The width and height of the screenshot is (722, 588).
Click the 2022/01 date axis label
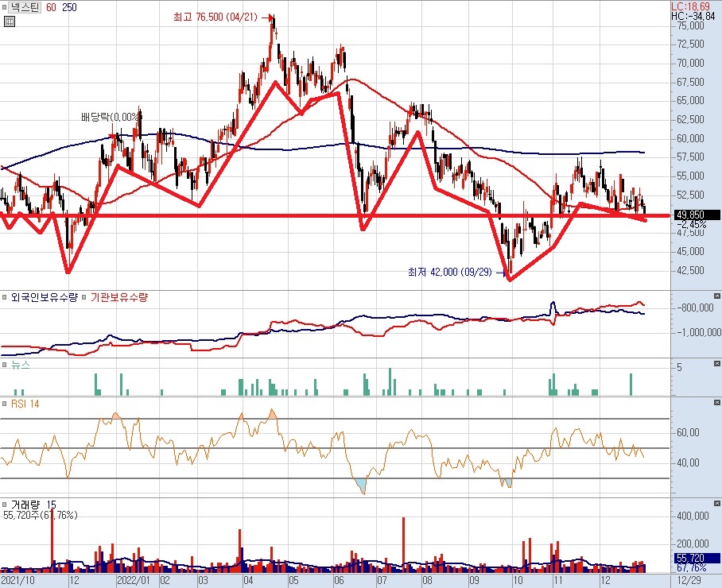[134, 580]
